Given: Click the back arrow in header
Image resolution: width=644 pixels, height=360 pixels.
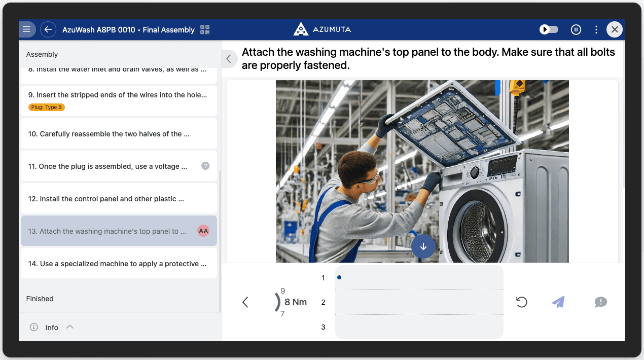Looking at the screenshot, I should 48,29.
